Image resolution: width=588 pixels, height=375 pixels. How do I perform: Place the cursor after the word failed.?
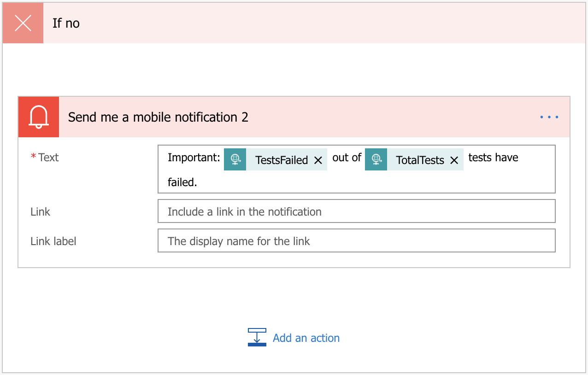point(198,182)
